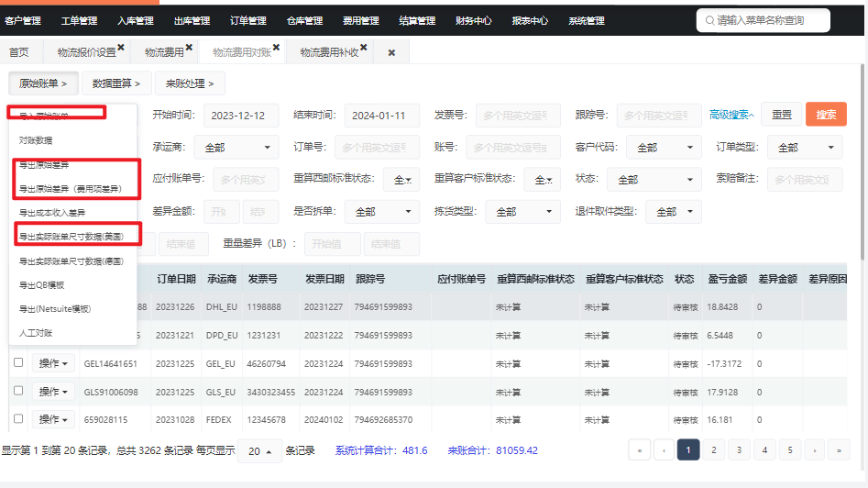Open the 系统管理 top menu
868x488 pixels.
(587, 20)
